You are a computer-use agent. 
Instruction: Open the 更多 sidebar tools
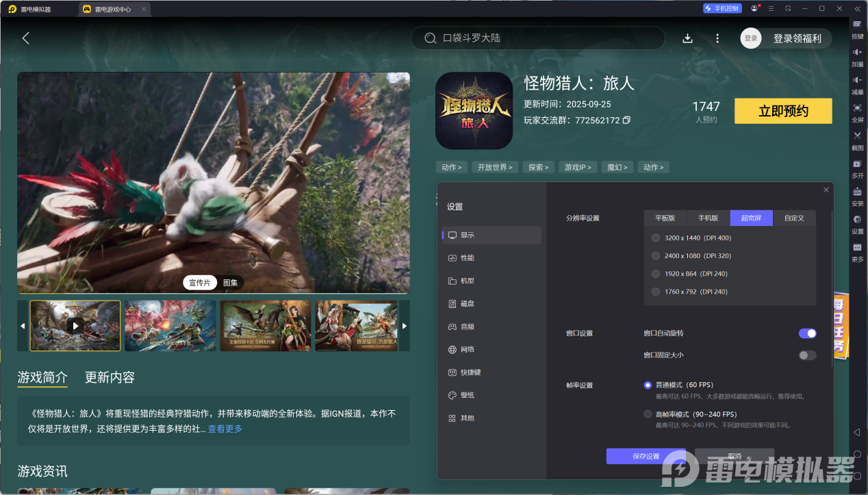click(x=857, y=253)
